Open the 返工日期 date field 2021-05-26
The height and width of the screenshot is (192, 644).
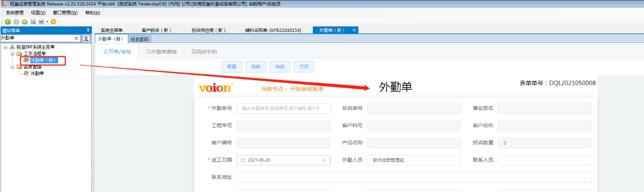coord(283,160)
